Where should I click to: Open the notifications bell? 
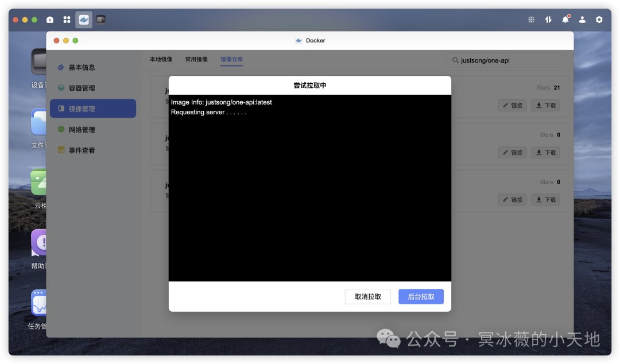(x=565, y=20)
